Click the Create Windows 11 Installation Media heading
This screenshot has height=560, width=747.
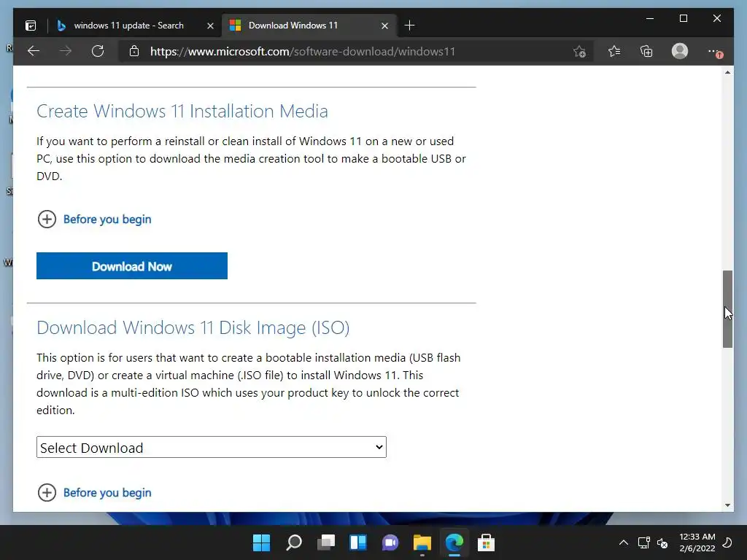(182, 111)
